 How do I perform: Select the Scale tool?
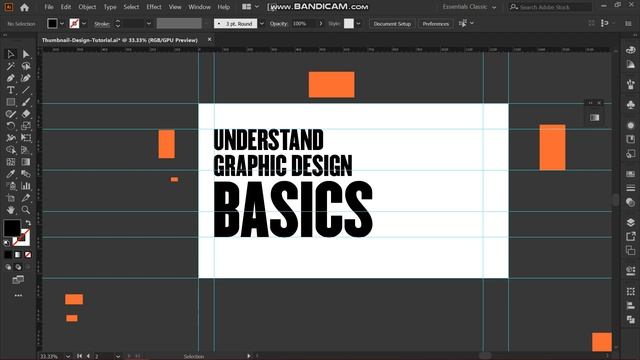[26, 126]
